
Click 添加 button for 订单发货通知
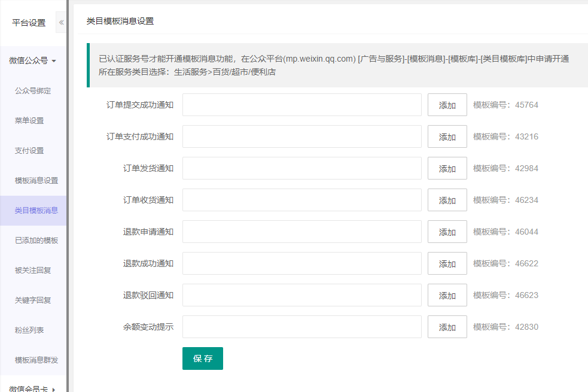(x=447, y=169)
